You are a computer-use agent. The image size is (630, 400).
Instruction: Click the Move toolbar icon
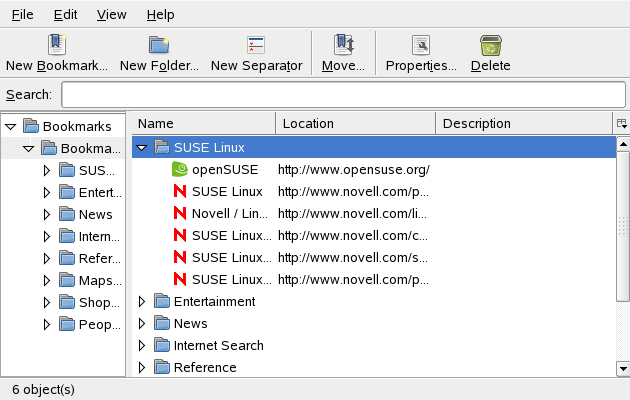pos(343,45)
